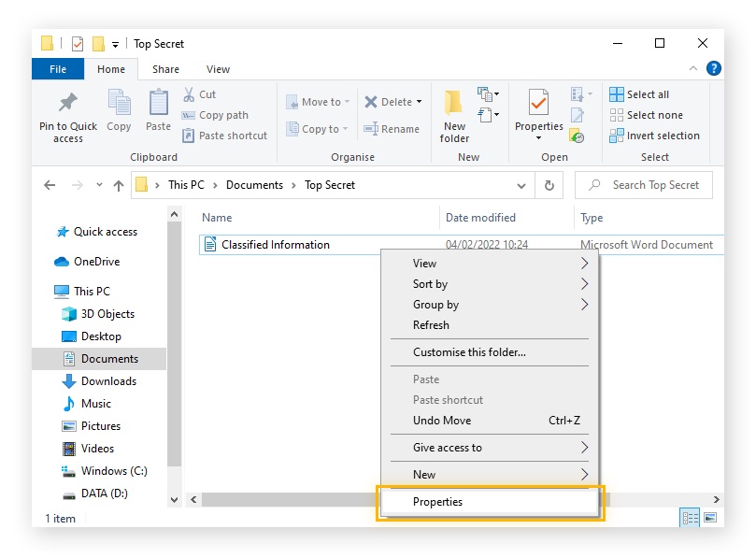This screenshot has width=756, height=558.
Task: Choose Customise this folder option
Action: (x=490, y=352)
